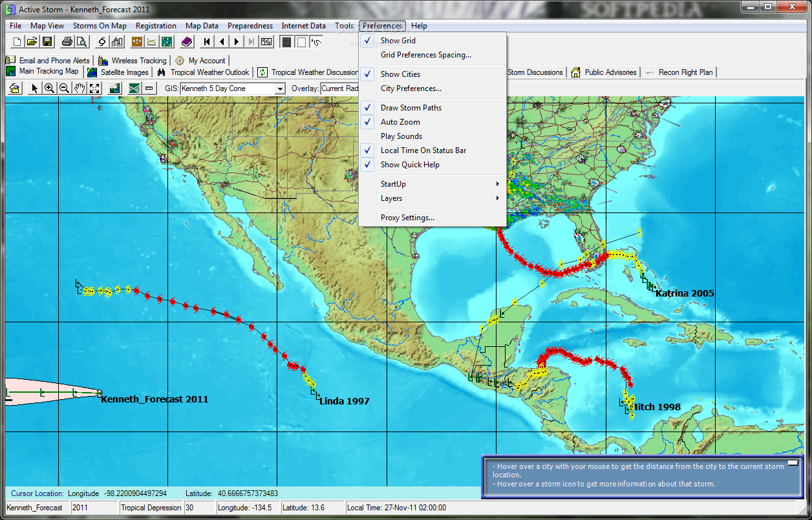
Task: Click the Katrina 2005 storm label
Action: click(685, 293)
